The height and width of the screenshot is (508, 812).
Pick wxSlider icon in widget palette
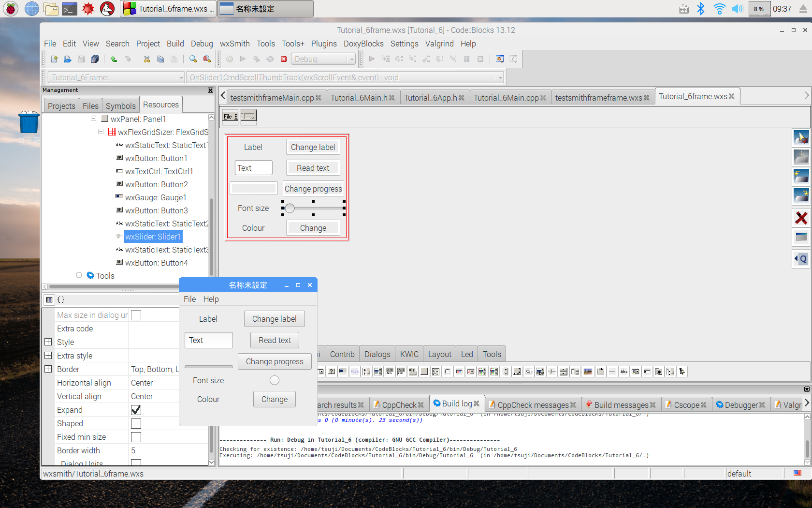pos(552,372)
